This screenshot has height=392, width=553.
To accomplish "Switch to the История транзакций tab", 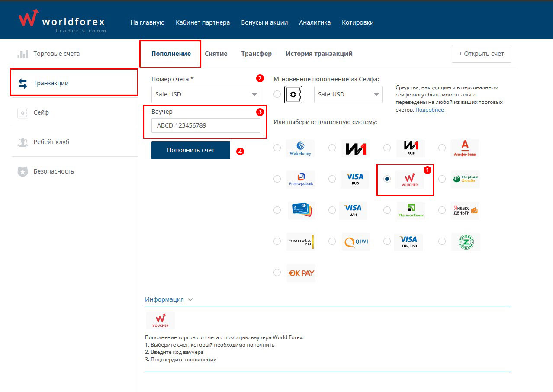I will point(319,54).
